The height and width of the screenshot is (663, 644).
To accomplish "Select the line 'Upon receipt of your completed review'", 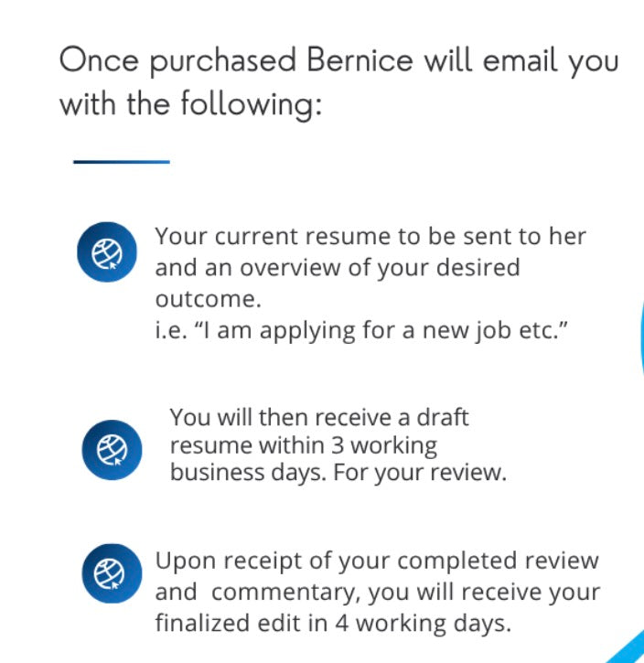I will pyautogui.click(x=377, y=560).
